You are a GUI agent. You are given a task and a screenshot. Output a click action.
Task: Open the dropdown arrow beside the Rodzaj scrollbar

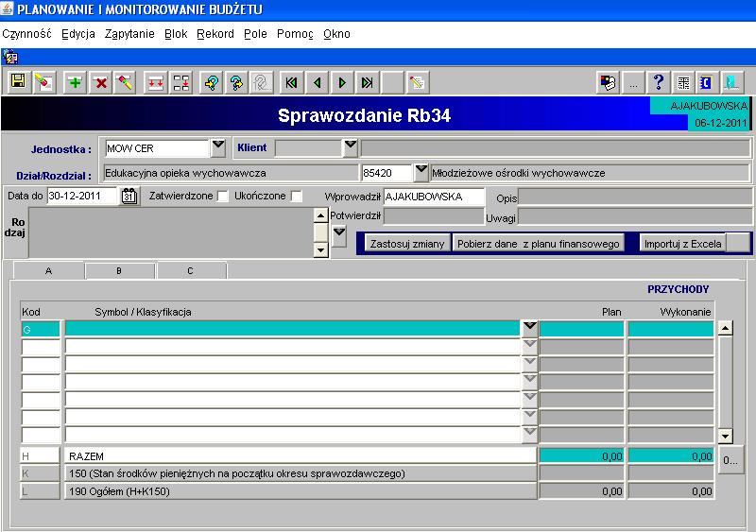pyautogui.click(x=339, y=235)
